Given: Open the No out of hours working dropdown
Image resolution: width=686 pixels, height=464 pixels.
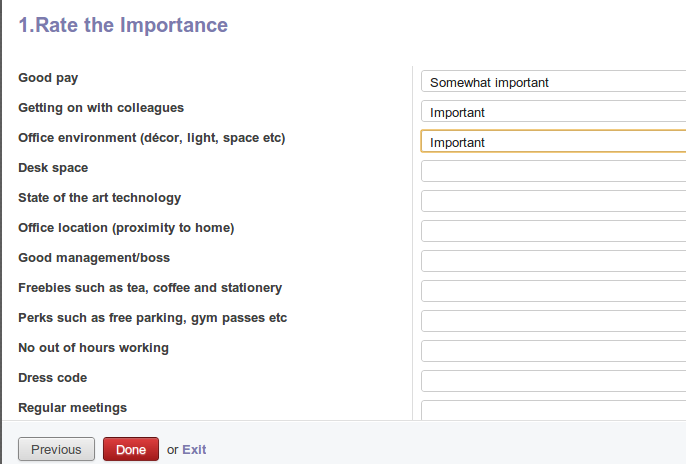Looking at the screenshot, I should pos(553,351).
